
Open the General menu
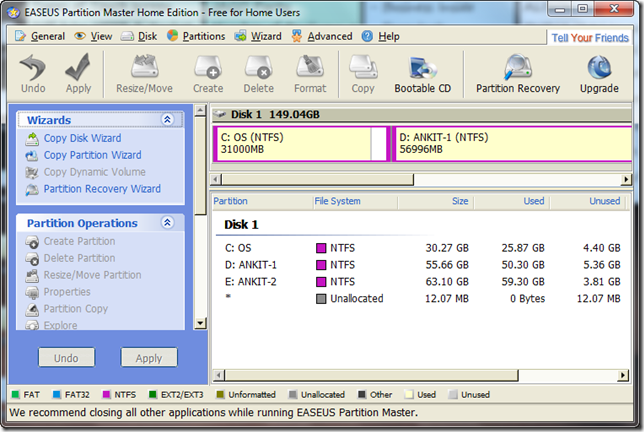click(40, 37)
